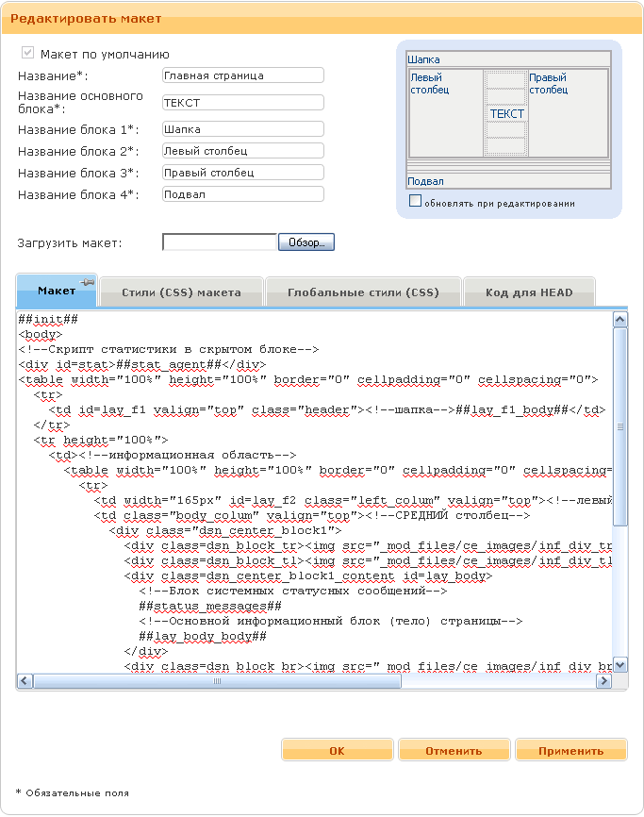Enable обновлять при редактировании checkbox
Viewport: 644px width, 817px height.
click(x=415, y=201)
